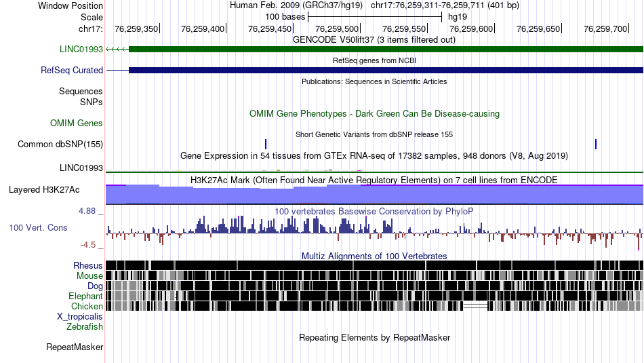Click Publications: Sequences in Scientific Articles title
The width and height of the screenshot is (644, 363).
(x=374, y=81)
